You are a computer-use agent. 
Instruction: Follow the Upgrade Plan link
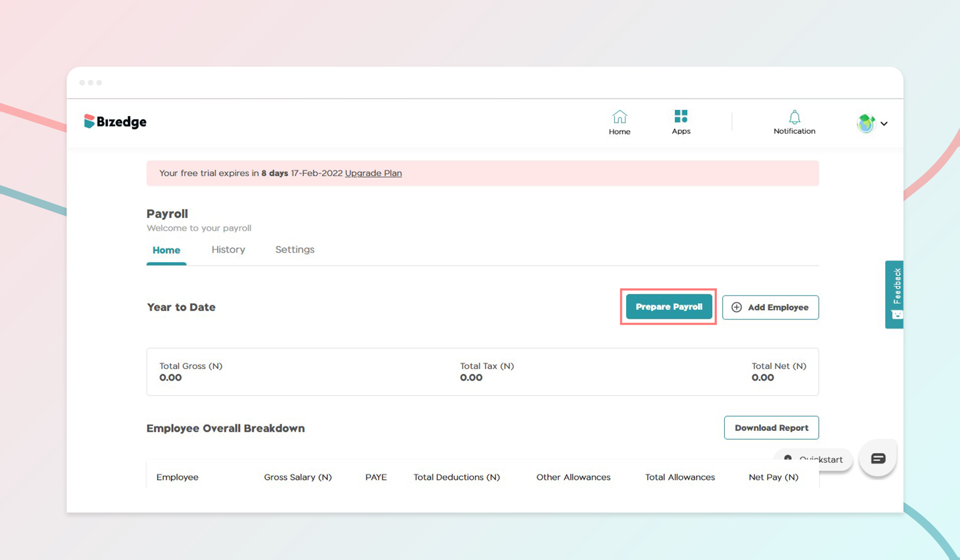tap(373, 173)
